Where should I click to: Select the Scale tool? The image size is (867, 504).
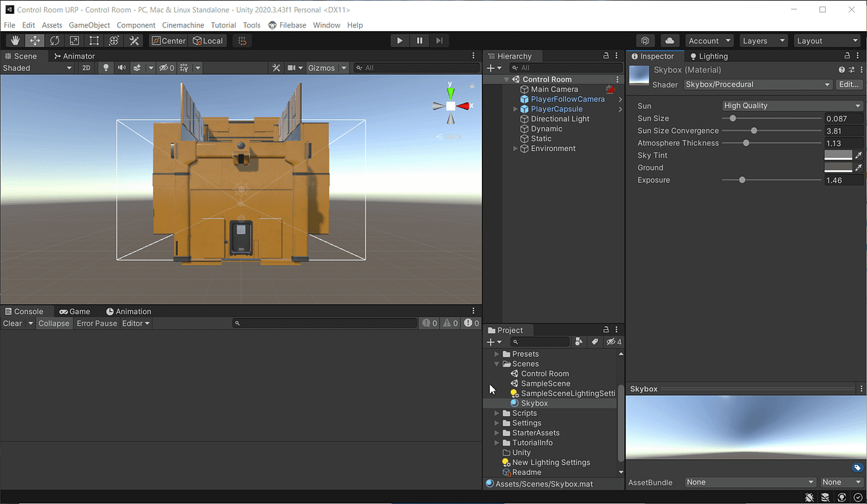[x=74, y=40]
